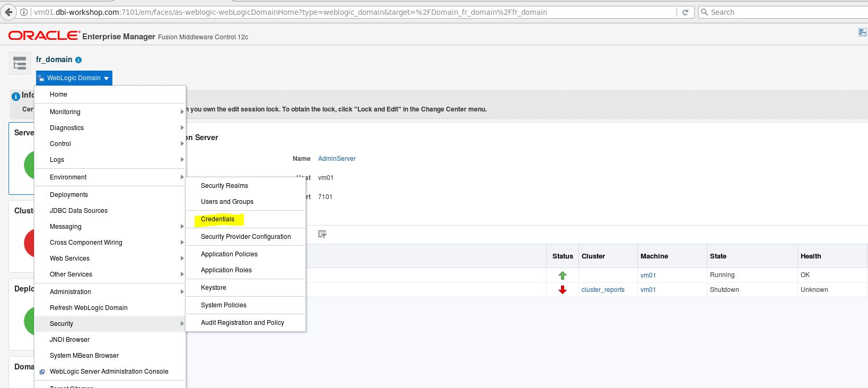Open System Policies
Image resolution: width=868 pixels, height=388 pixels.
246,305
